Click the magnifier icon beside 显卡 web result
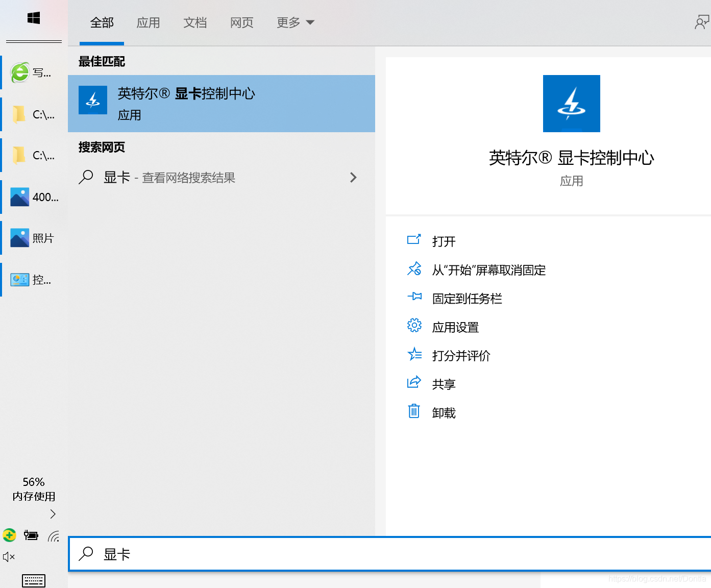 pyautogui.click(x=86, y=177)
